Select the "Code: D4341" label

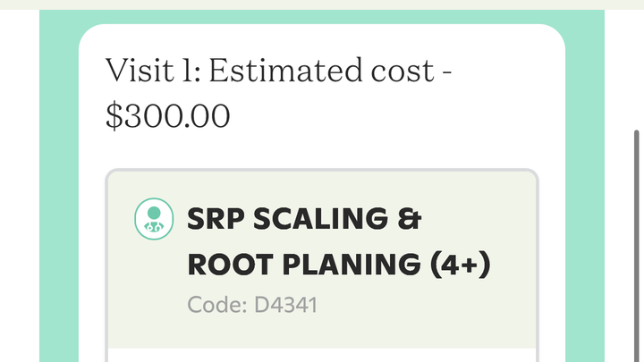[x=252, y=305]
